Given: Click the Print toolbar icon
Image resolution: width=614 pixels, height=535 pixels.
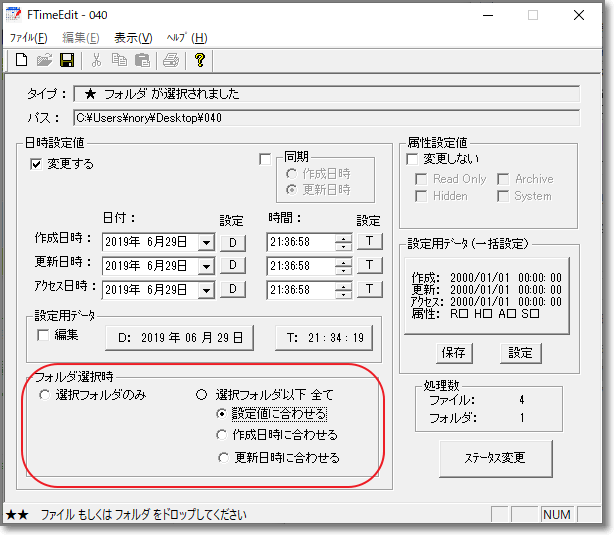Looking at the screenshot, I should pos(171,61).
